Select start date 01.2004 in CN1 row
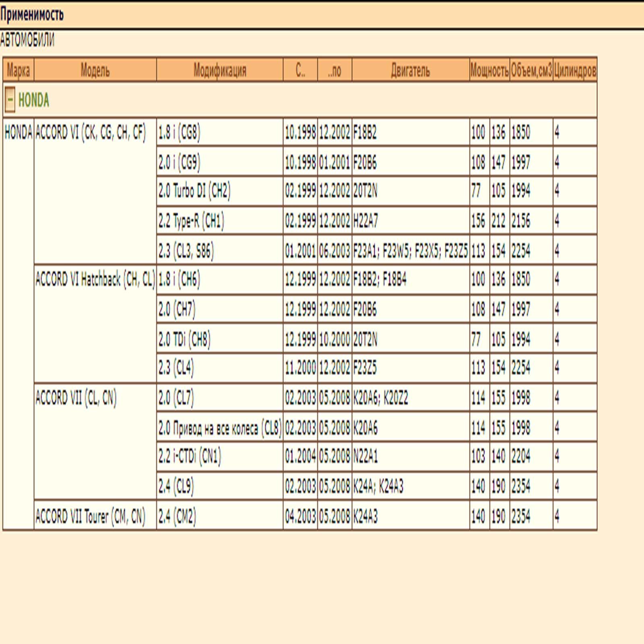The height and width of the screenshot is (644, 644). (300, 456)
